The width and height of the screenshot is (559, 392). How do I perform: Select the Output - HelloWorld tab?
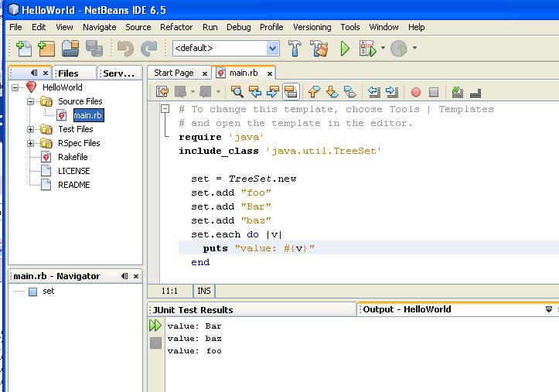click(x=407, y=309)
